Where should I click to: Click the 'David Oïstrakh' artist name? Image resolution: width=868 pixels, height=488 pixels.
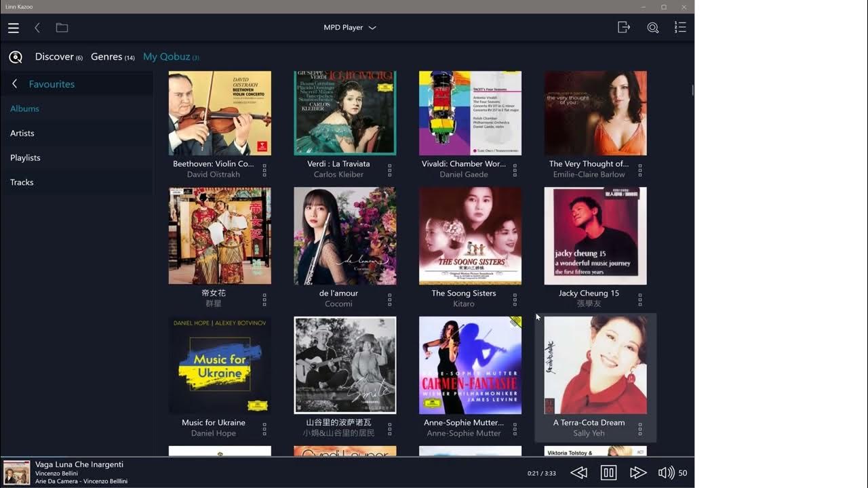[x=214, y=174]
